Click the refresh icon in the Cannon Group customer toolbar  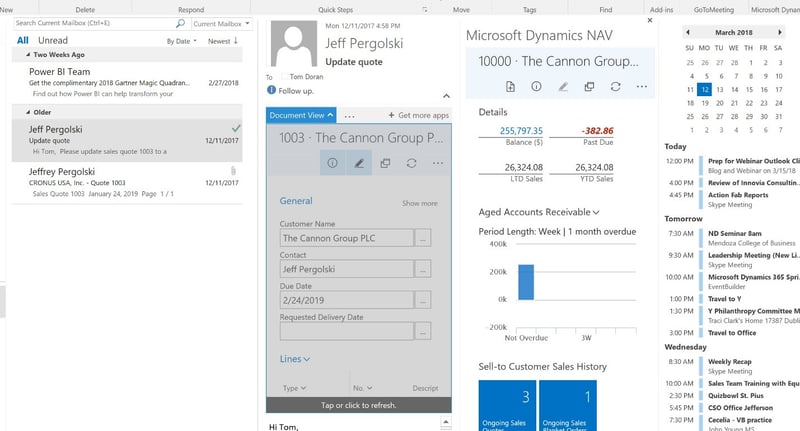pos(615,87)
